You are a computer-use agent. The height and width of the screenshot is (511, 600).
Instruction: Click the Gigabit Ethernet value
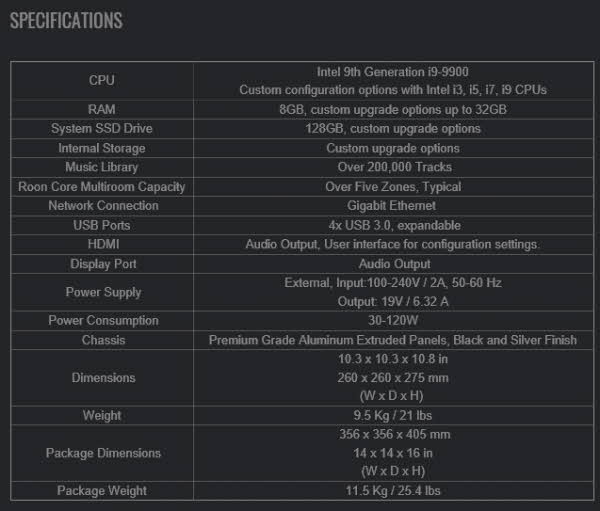[391, 206]
